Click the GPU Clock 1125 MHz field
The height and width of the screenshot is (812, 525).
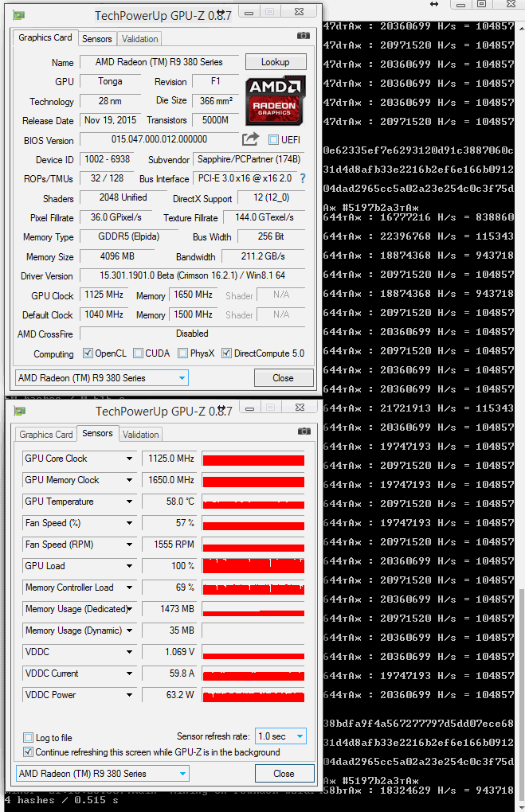[104, 295]
